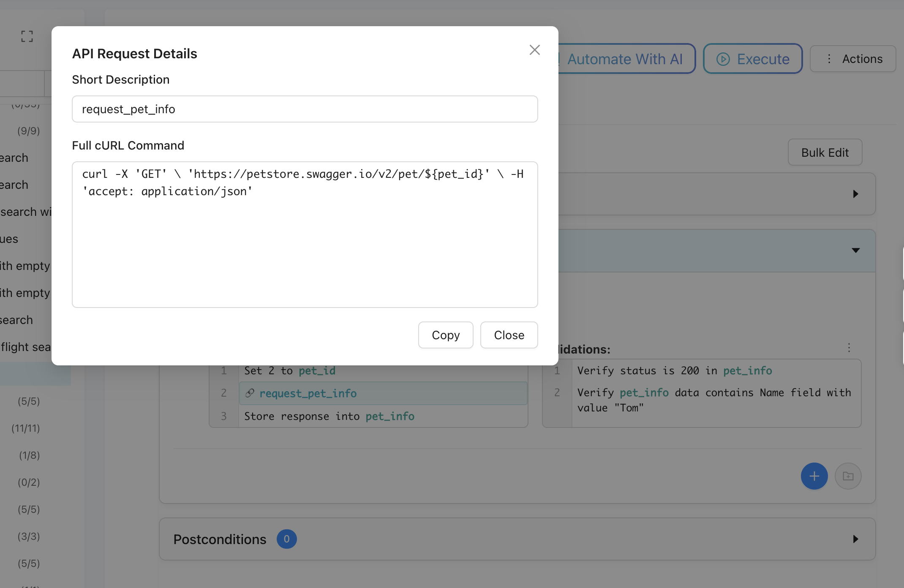Click the link icon beside request_pet_info step

[x=250, y=393]
